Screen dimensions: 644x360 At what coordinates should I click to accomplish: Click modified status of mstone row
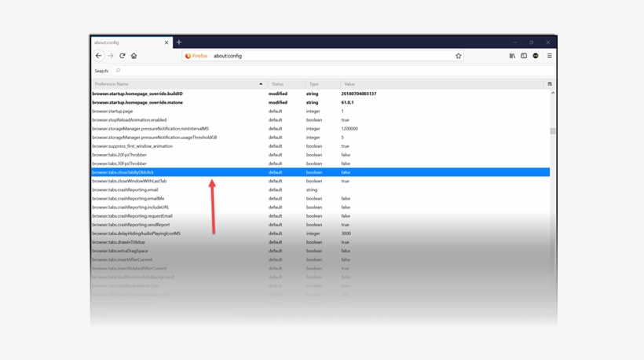tap(278, 102)
